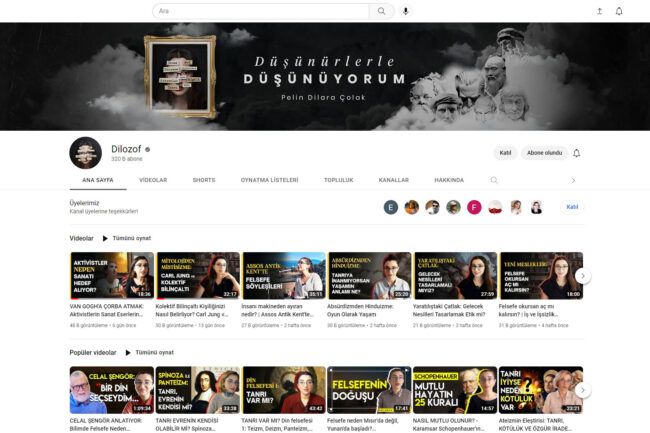650x433 pixels.
Task: Expand more tabs with the right chevron
Action: (x=573, y=180)
